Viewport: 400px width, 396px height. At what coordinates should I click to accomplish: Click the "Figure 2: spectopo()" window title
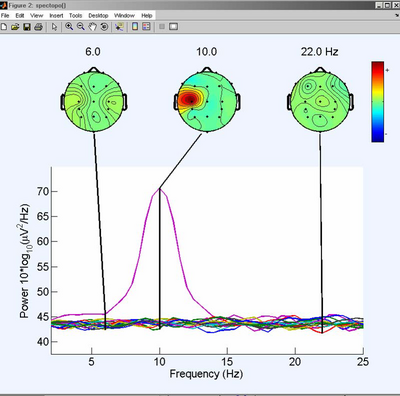pyautogui.click(x=37, y=5)
